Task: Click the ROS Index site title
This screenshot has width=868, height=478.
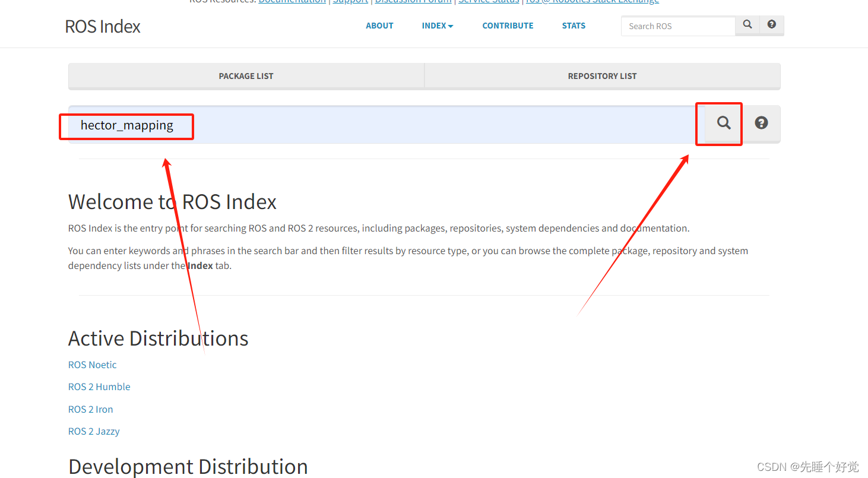Action: [x=103, y=26]
